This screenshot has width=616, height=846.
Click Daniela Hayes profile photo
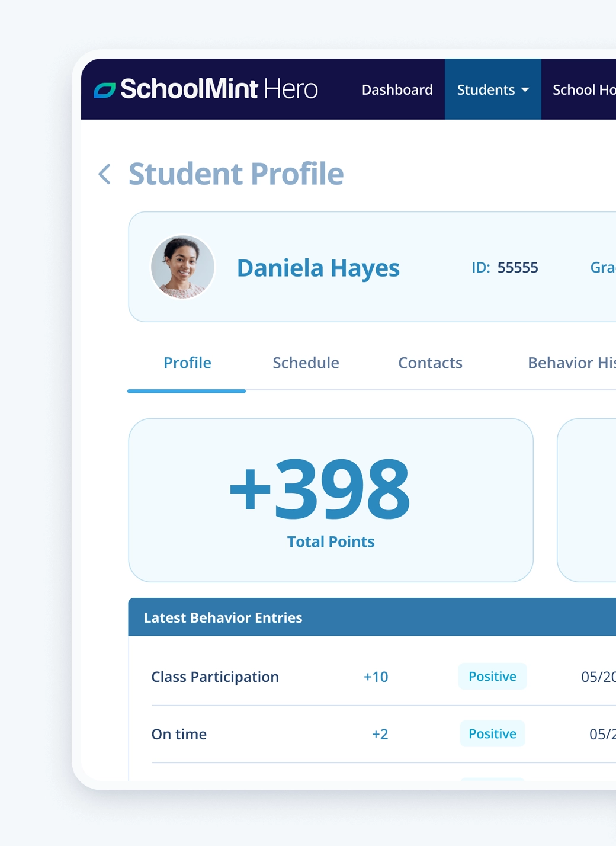pyautogui.click(x=182, y=267)
